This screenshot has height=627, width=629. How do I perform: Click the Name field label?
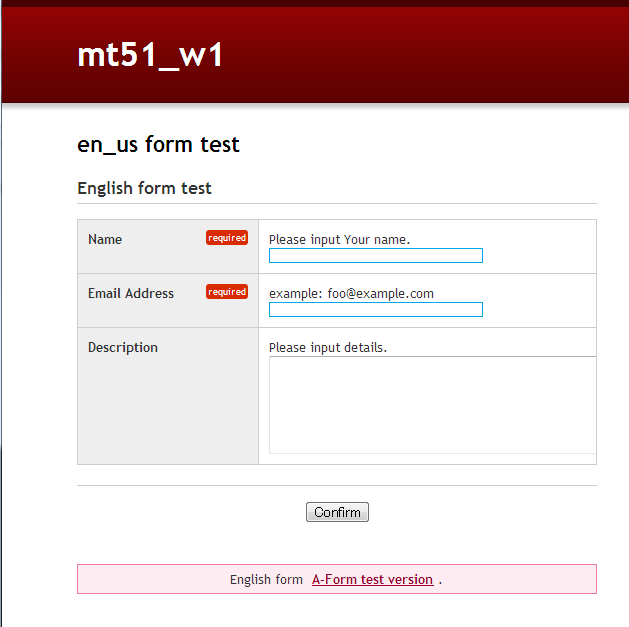click(x=105, y=240)
